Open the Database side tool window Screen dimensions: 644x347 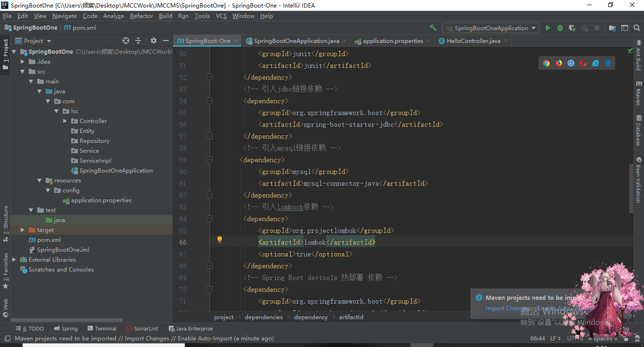(638, 131)
